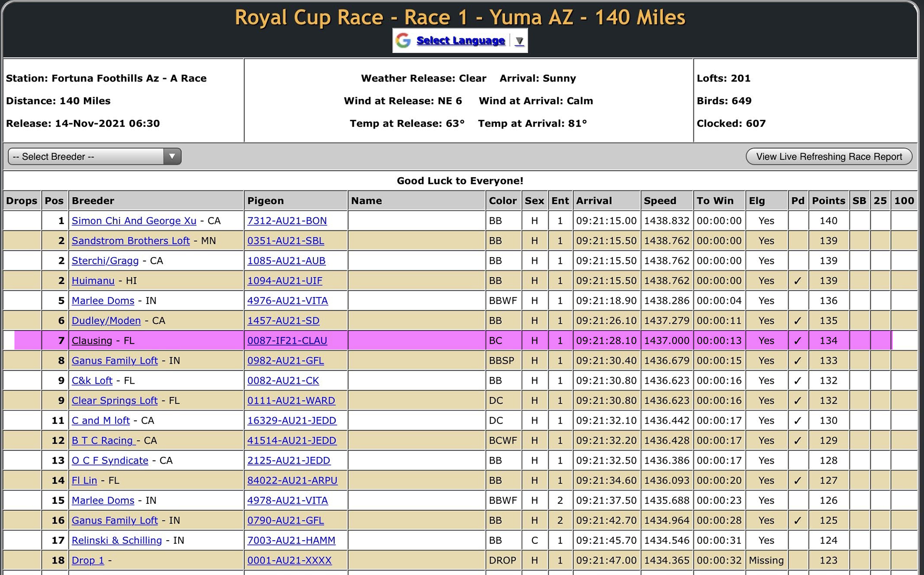Open Sandstrom Brothers Loft link

coord(130,241)
